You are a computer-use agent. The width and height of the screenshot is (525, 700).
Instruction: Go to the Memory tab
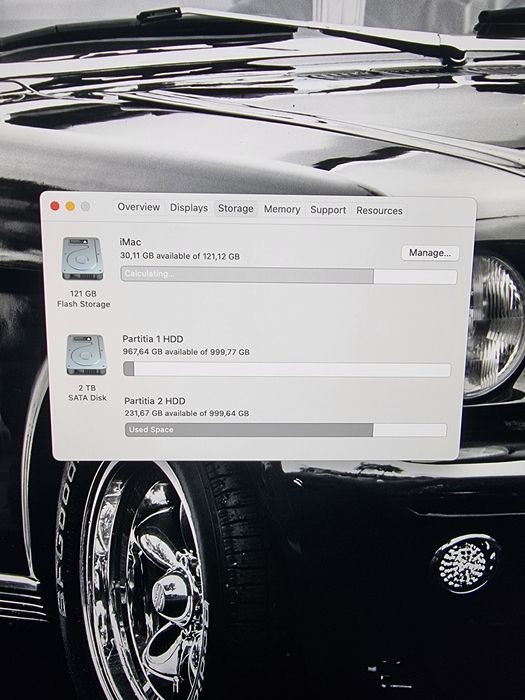pos(282,209)
